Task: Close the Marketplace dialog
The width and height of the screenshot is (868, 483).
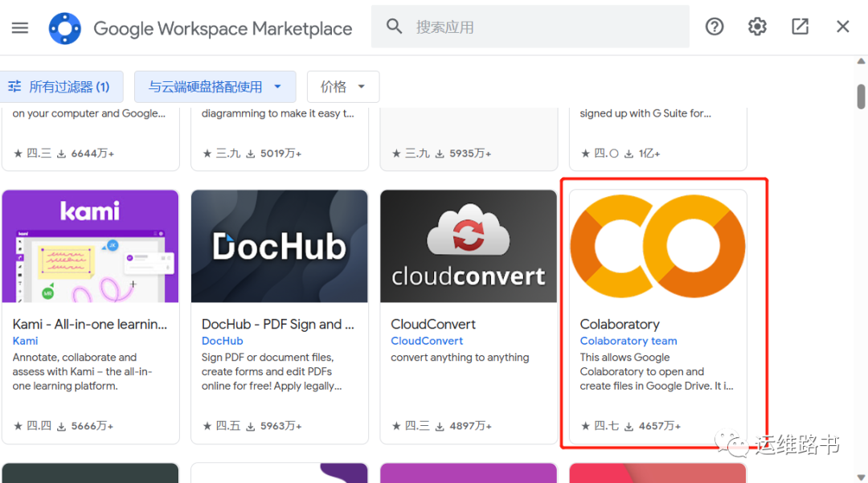Action: click(x=842, y=27)
